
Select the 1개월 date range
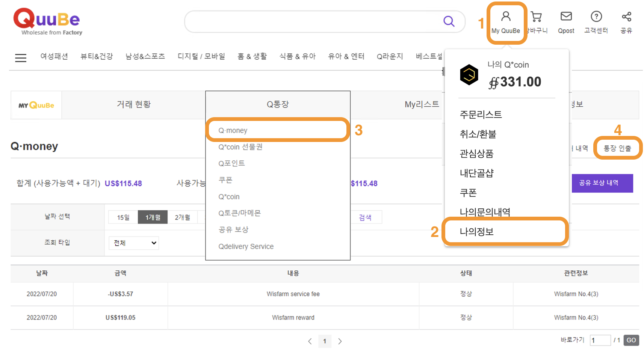153,217
